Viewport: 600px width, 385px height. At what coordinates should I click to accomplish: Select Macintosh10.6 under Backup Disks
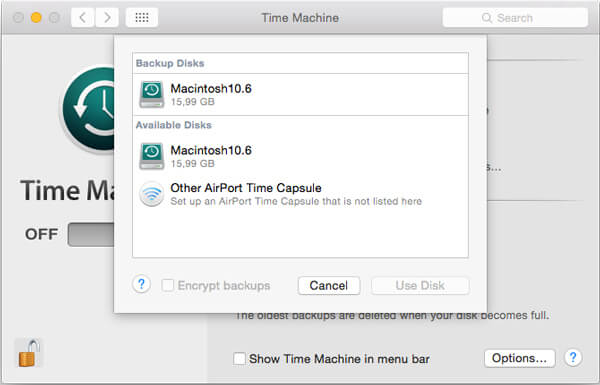300,95
